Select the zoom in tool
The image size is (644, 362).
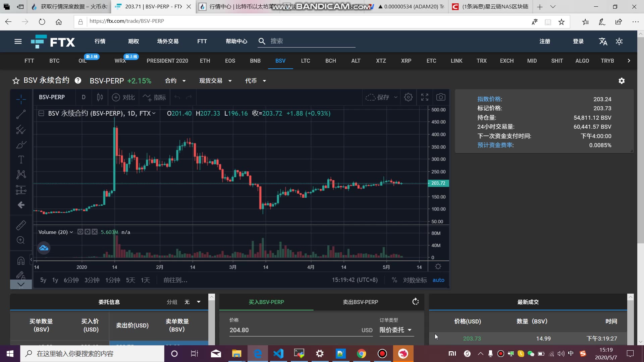[x=21, y=240]
